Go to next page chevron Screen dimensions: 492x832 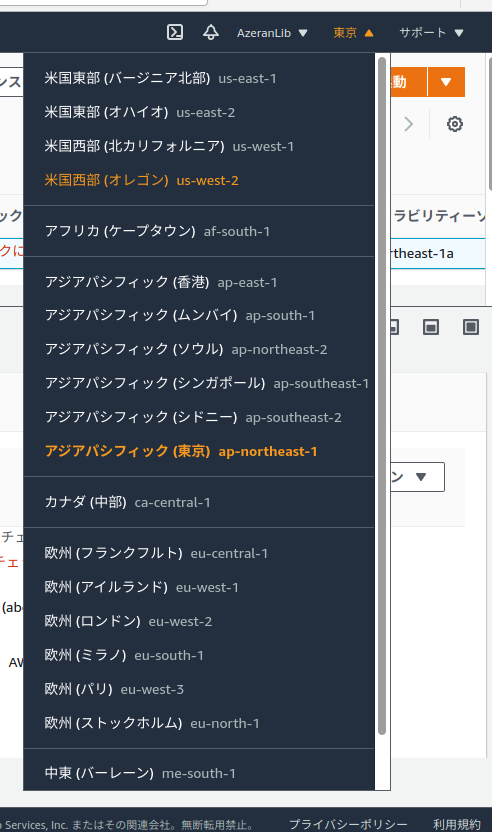point(408,124)
